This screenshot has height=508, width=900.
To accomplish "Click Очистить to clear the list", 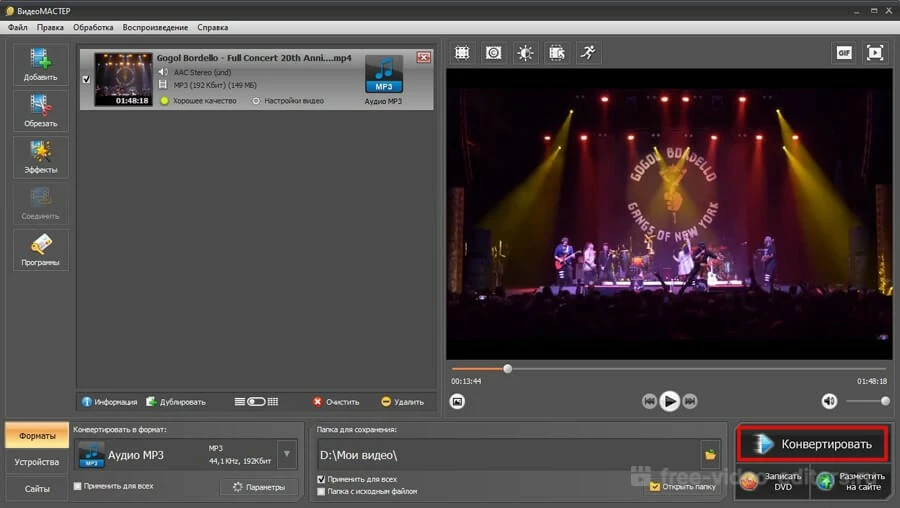I will tap(336, 402).
